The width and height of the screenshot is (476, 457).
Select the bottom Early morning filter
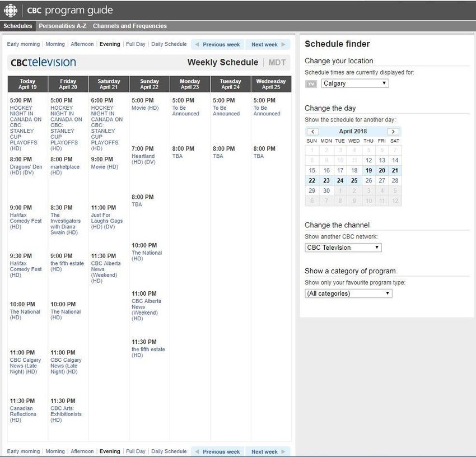point(24,451)
